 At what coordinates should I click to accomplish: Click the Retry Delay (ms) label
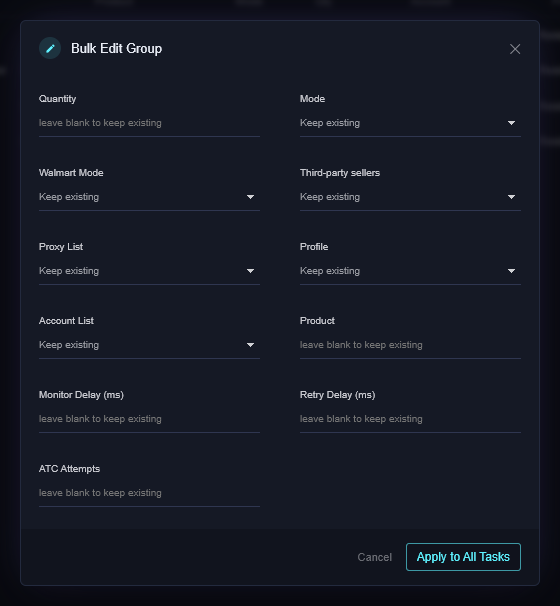pyautogui.click(x=337, y=395)
